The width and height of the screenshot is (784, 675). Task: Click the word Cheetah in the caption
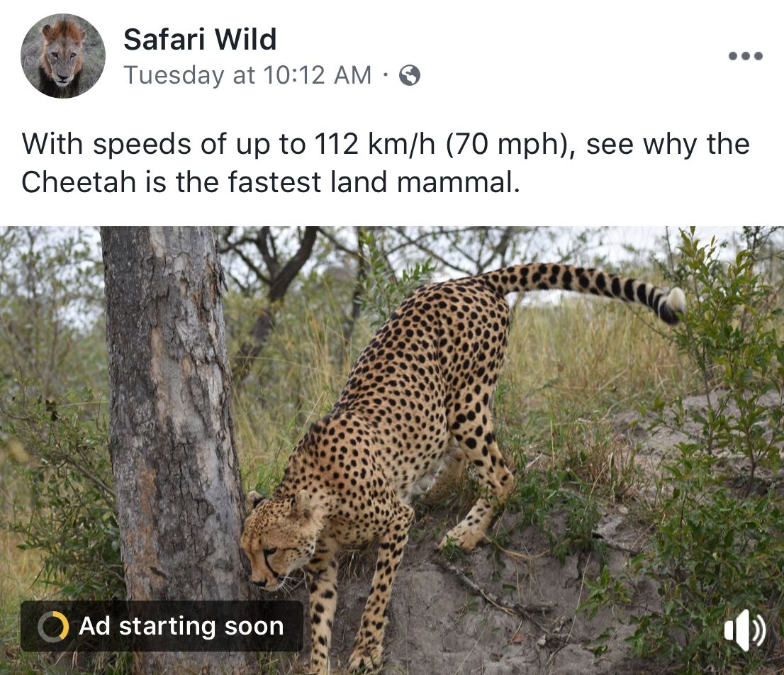coord(79,182)
